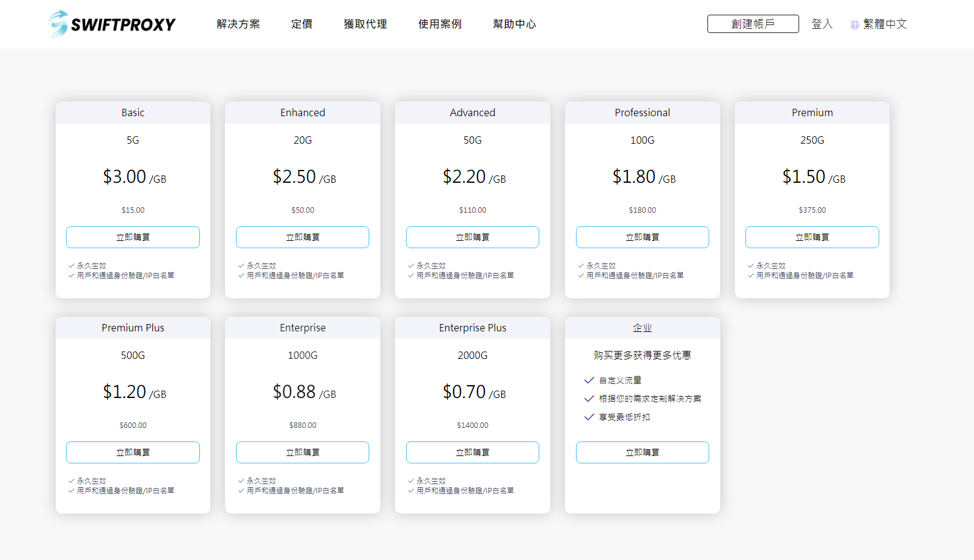The height and width of the screenshot is (560, 974).
Task: Purchase the Advanced 50G plan
Action: click(x=473, y=237)
